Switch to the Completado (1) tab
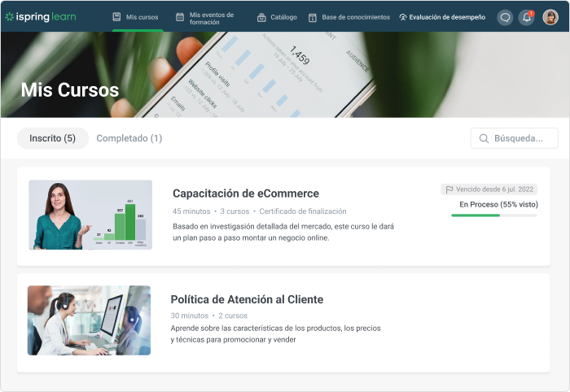Screen dimensions: 570x392 coord(129,138)
